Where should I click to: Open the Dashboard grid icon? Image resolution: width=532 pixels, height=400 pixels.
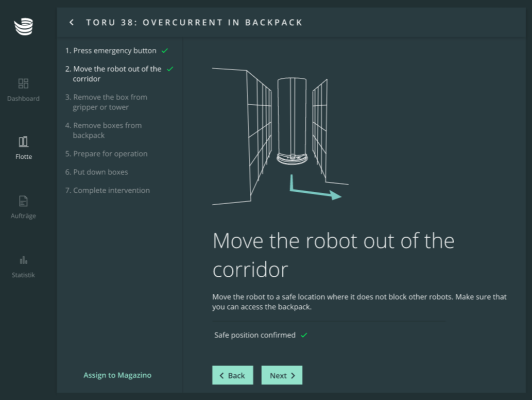(23, 84)
